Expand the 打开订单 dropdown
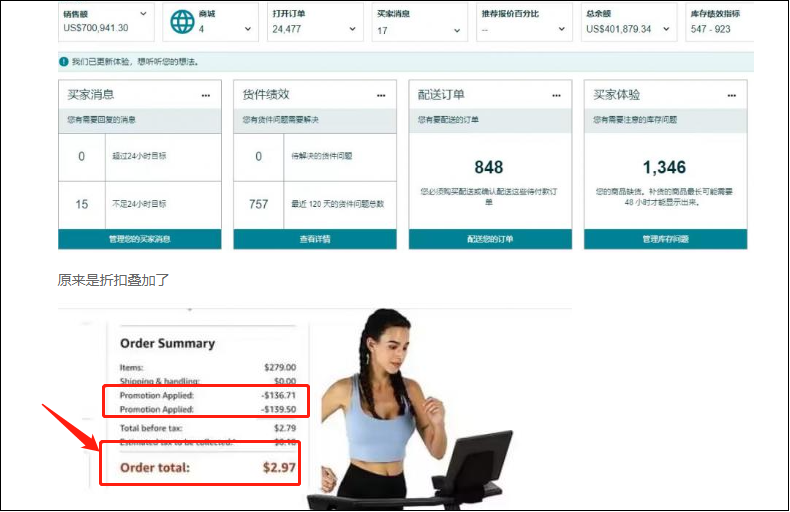Viewport: 790px width, 512px height. coord(353,29)
